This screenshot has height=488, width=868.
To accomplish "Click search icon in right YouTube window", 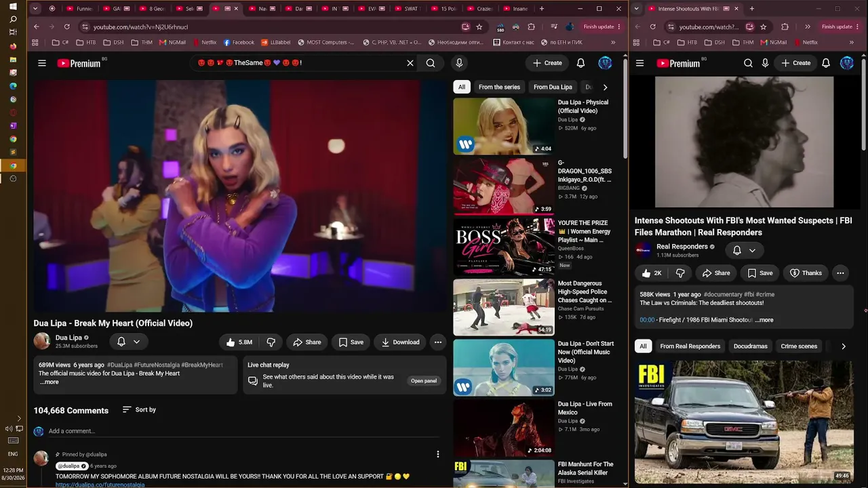I will (x=748, y=63).
